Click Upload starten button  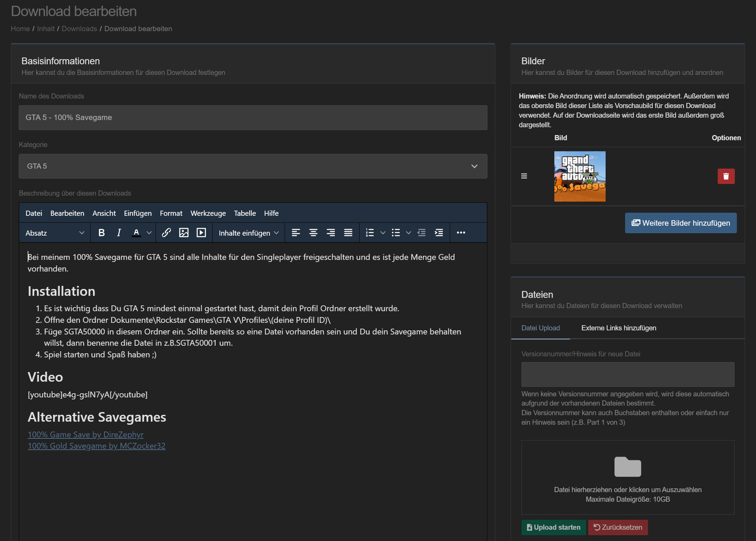(x=554, y=527)
